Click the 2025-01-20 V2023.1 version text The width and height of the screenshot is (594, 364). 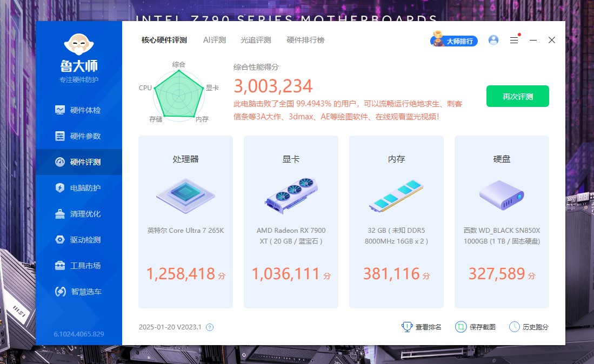pyautogui.click(x=170, y=327)
